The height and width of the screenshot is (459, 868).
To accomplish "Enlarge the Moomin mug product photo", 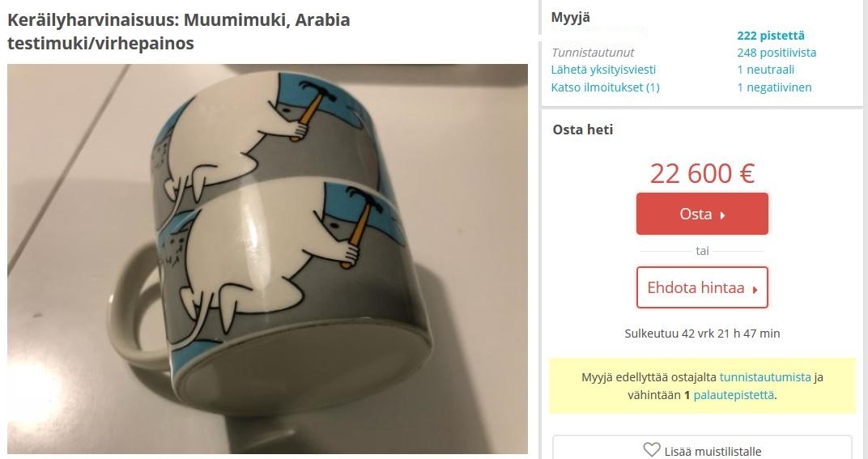I will [x=267, y=259].
